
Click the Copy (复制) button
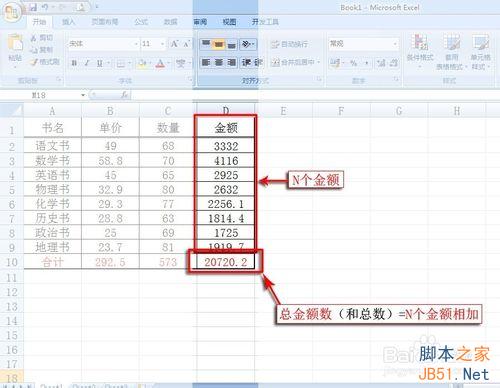42,50
